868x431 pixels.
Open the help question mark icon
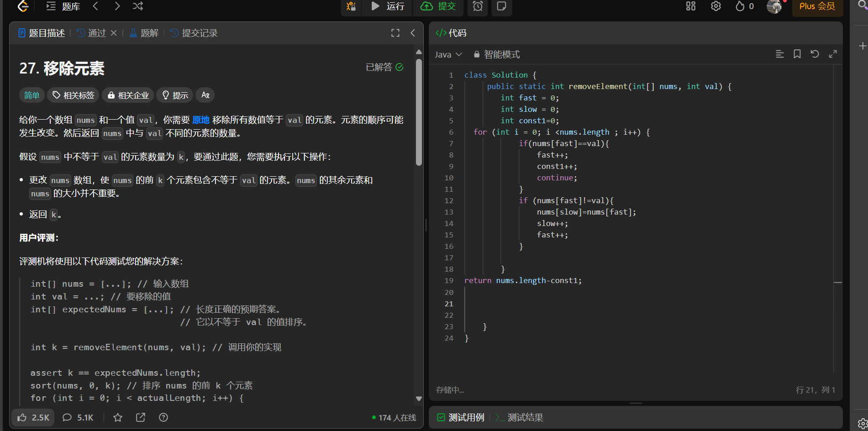point(163,417)
